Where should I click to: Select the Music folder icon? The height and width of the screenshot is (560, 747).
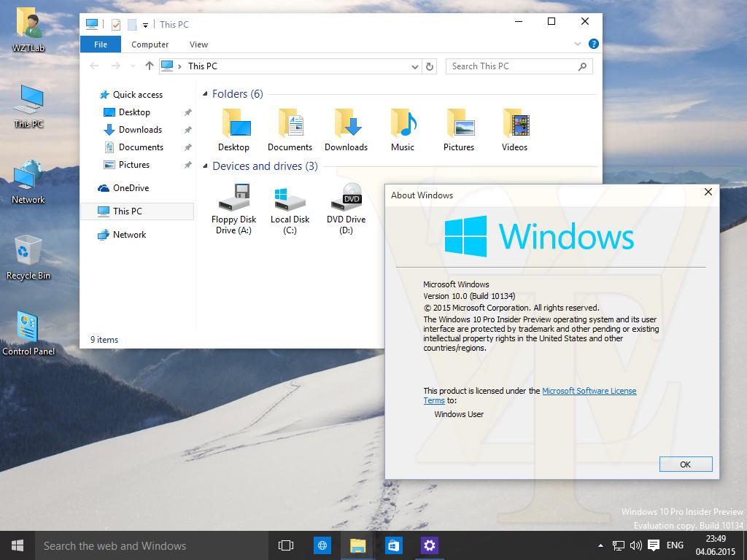pos(403,130)
